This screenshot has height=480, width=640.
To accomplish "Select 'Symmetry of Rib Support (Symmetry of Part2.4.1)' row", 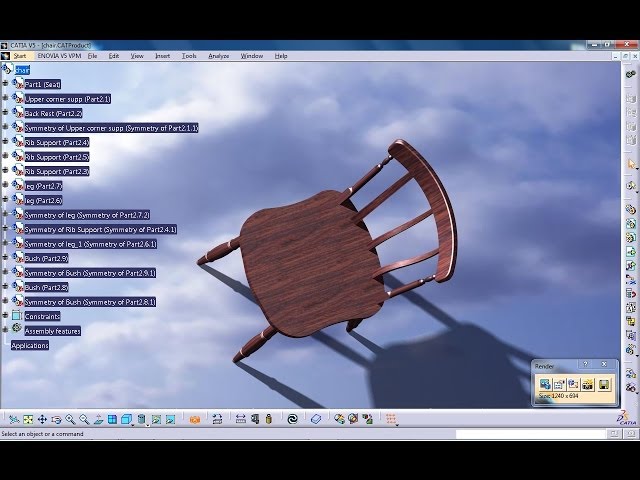I will (100, 229).
